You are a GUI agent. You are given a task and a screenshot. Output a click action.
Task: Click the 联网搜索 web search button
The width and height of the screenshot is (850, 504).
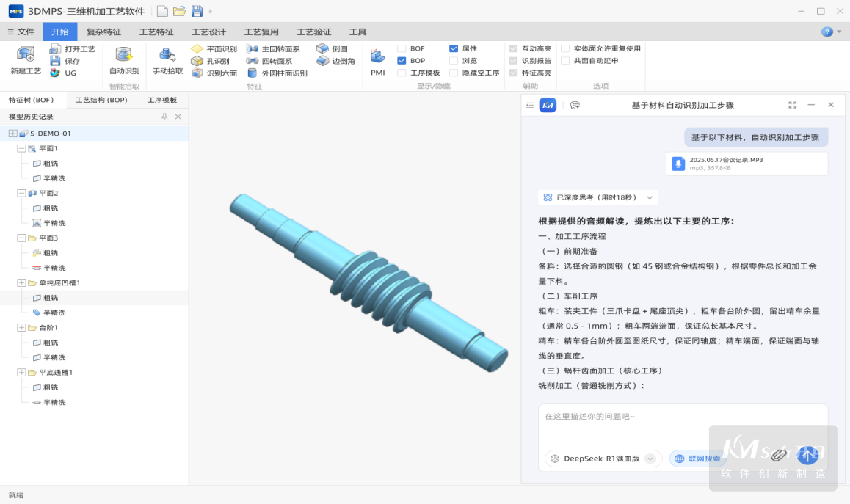697,459
